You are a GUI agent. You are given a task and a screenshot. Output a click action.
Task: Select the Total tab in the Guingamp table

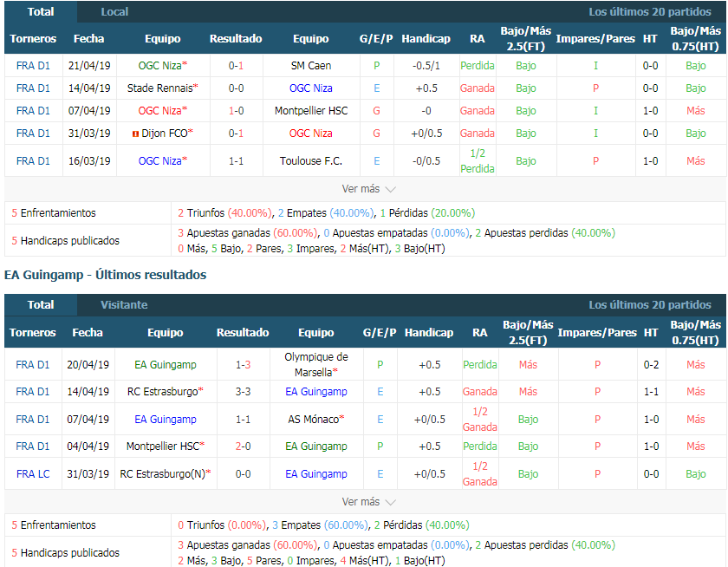[x=41, y=304]
